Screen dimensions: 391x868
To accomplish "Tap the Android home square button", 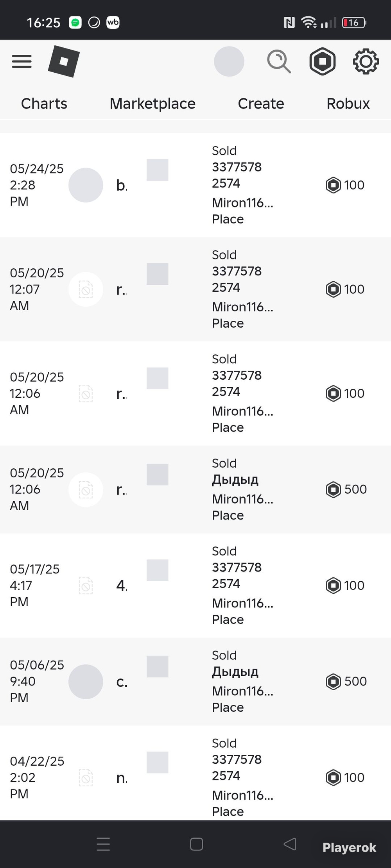I will pyautogui.click(x=196, y=844).
